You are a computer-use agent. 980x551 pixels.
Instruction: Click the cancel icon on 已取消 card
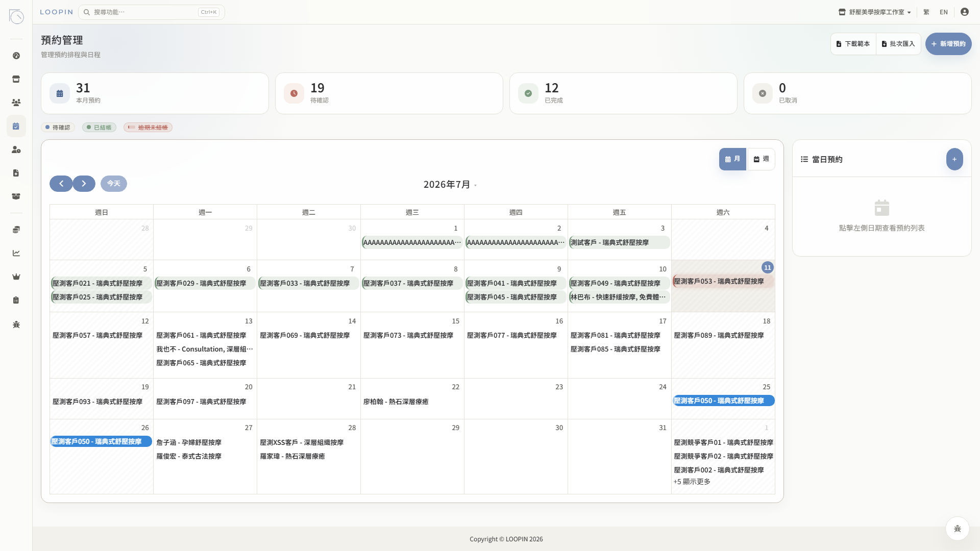763,93
